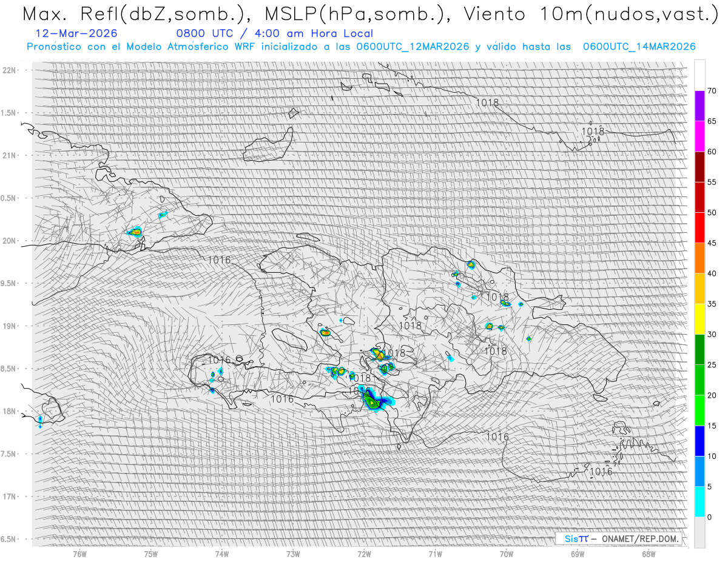Screen dimensions: 728x562
Task: Click the '1.5N' latitude axis label
Action: pos(9,113)
